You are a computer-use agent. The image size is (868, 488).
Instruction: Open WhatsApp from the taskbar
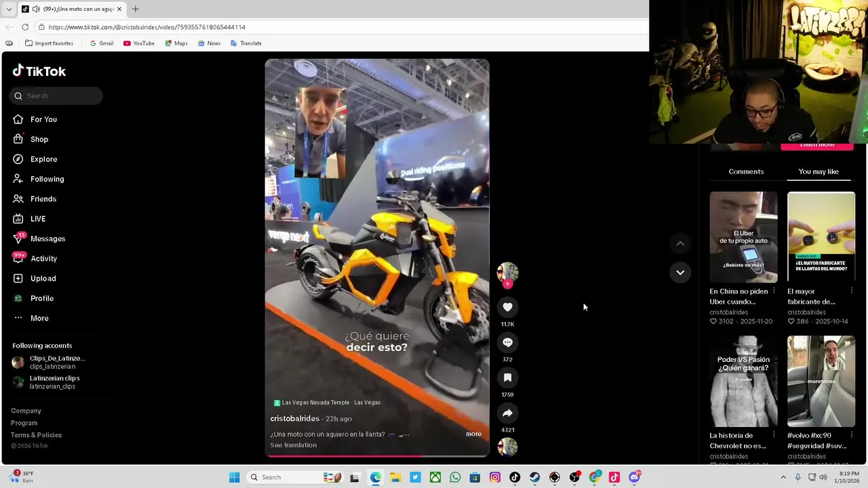(x=455, y=477)
